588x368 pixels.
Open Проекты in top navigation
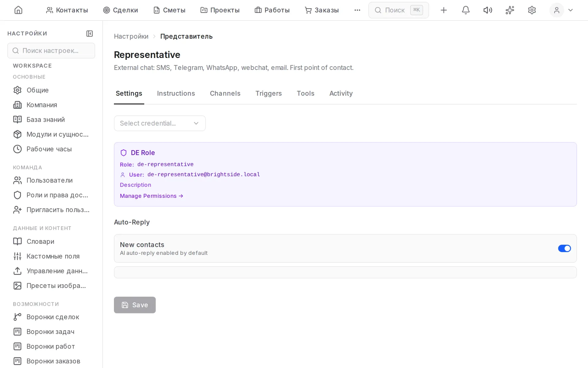click(x=220, y=10)
